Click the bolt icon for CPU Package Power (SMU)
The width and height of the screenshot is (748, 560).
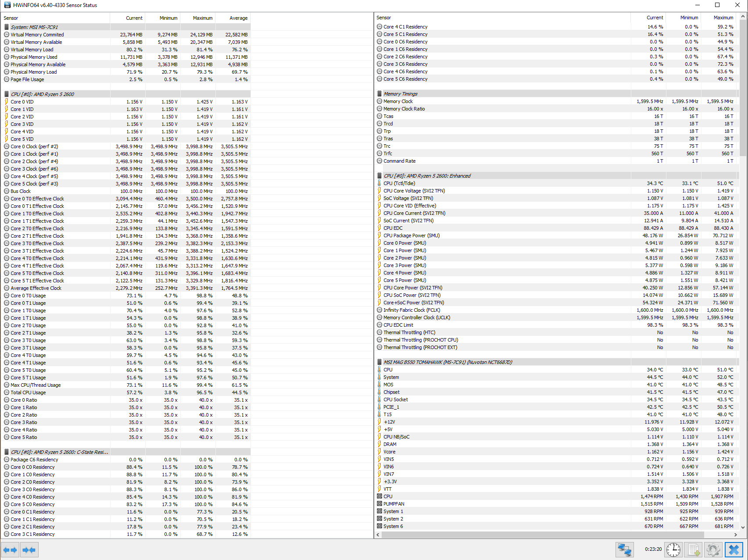pos(379,235)
